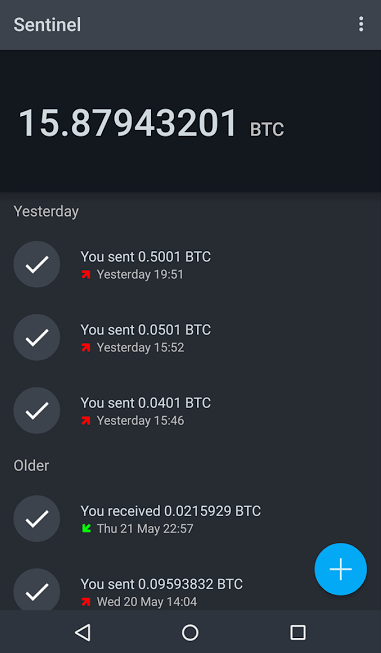Viewport: 381px width, 653px height.
Task: Open the 'You sent 0.0501 BTC' transaction
Action: click(x=190, y=337)
